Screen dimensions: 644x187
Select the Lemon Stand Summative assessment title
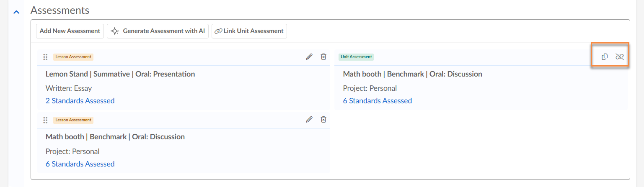(x=120, y=74)
